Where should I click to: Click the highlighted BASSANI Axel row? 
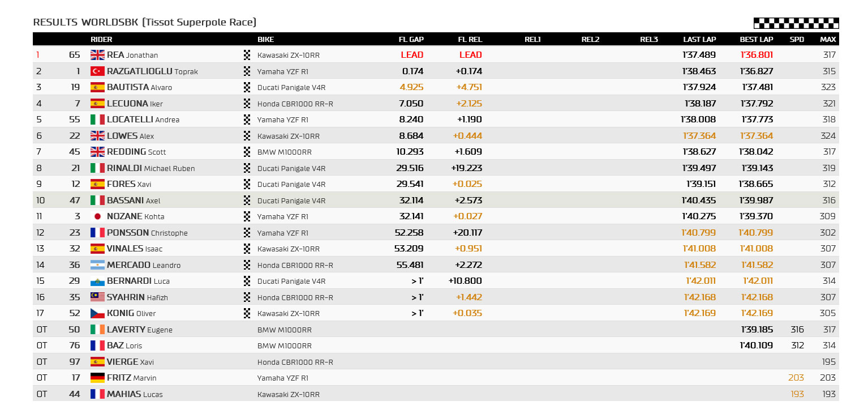tap(436, 200)
